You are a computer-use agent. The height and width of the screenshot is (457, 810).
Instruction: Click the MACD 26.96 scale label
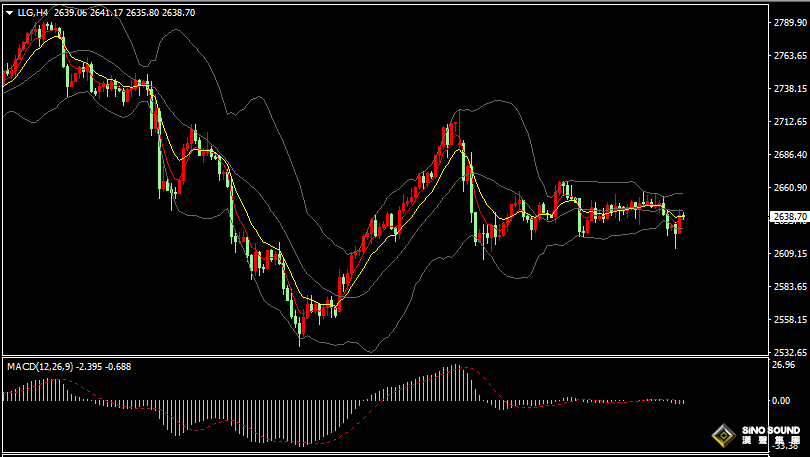point(784,365)
